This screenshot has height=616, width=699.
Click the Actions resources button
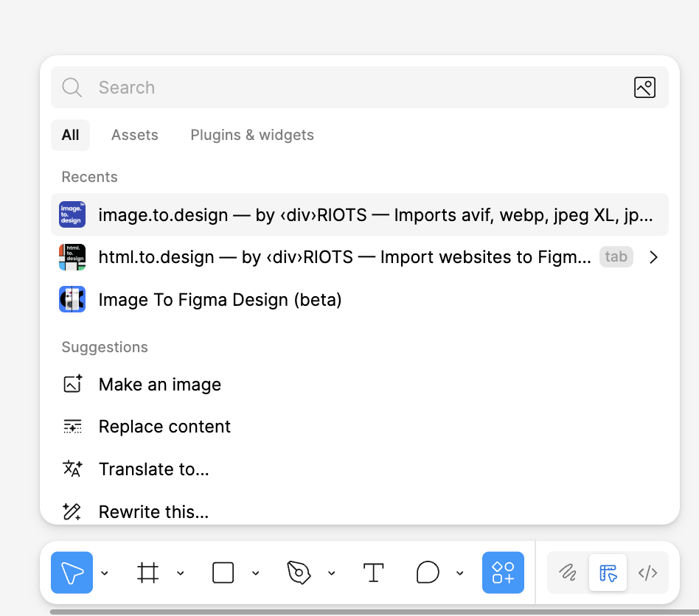503,573
